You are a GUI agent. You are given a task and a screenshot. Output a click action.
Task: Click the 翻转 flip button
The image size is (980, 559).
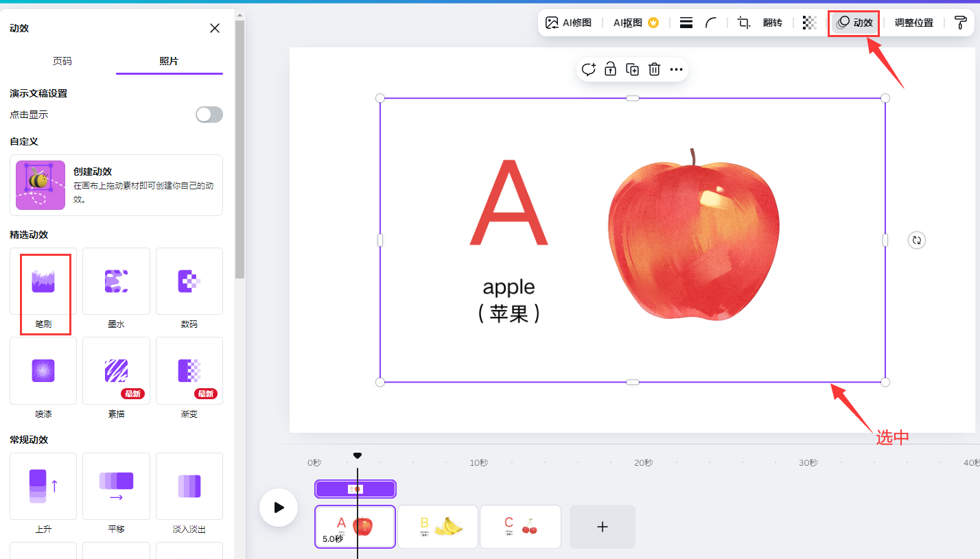click(x=773, y=23)
